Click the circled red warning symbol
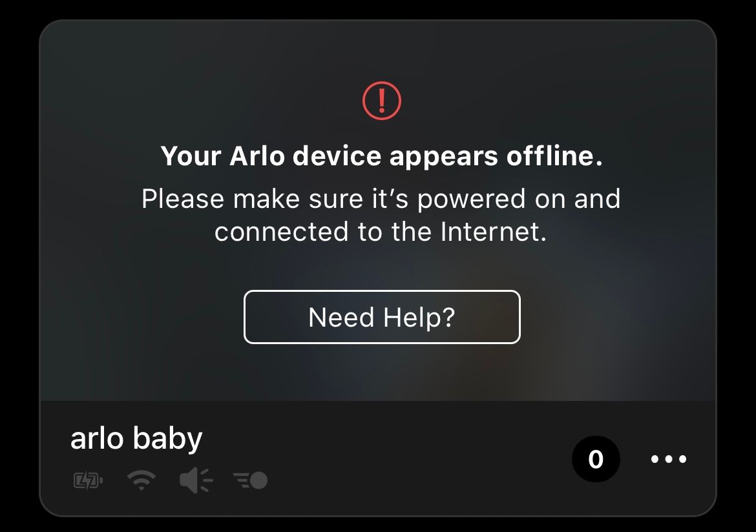The width and height of the screenshot is (756, 532). click(382, 101)
